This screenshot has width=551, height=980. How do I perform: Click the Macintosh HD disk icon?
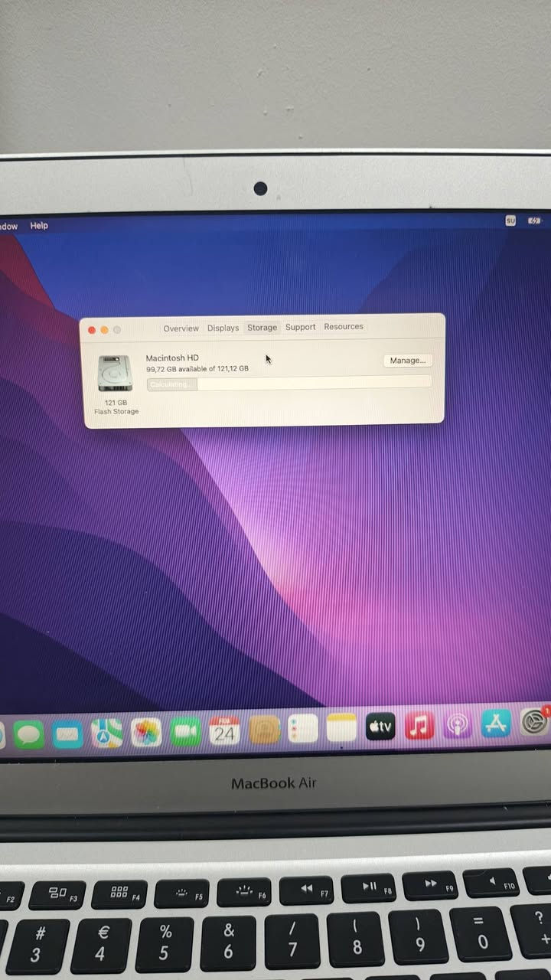tap(116, 373)
